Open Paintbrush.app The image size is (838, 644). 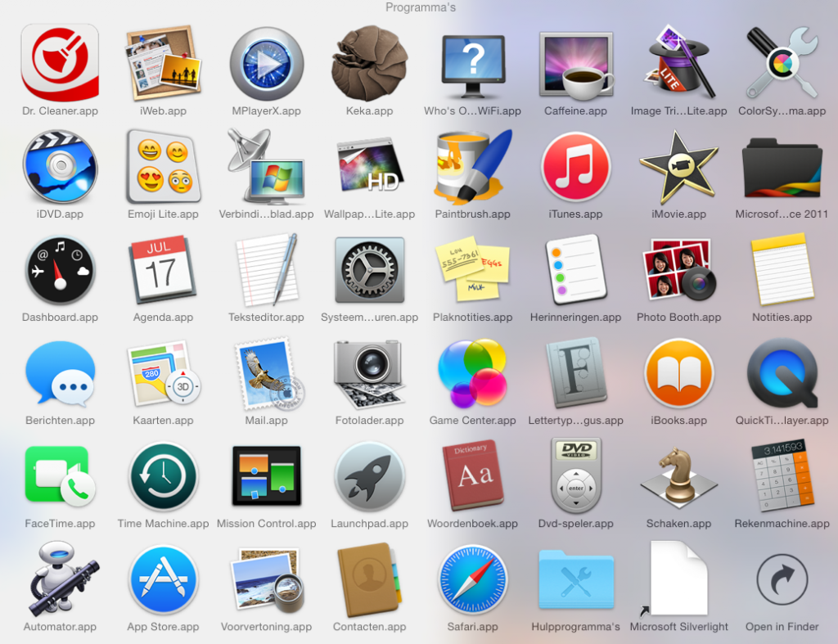[472, 165]
